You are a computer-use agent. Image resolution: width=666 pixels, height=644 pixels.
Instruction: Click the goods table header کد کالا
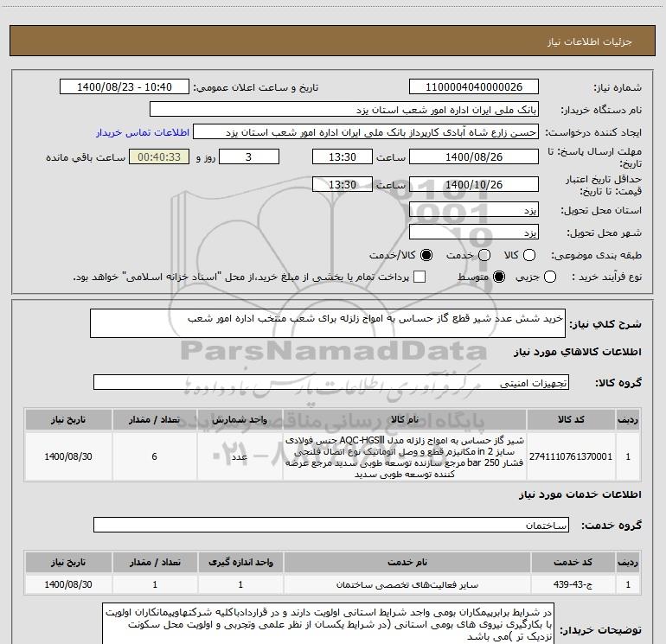pos(571,420)
